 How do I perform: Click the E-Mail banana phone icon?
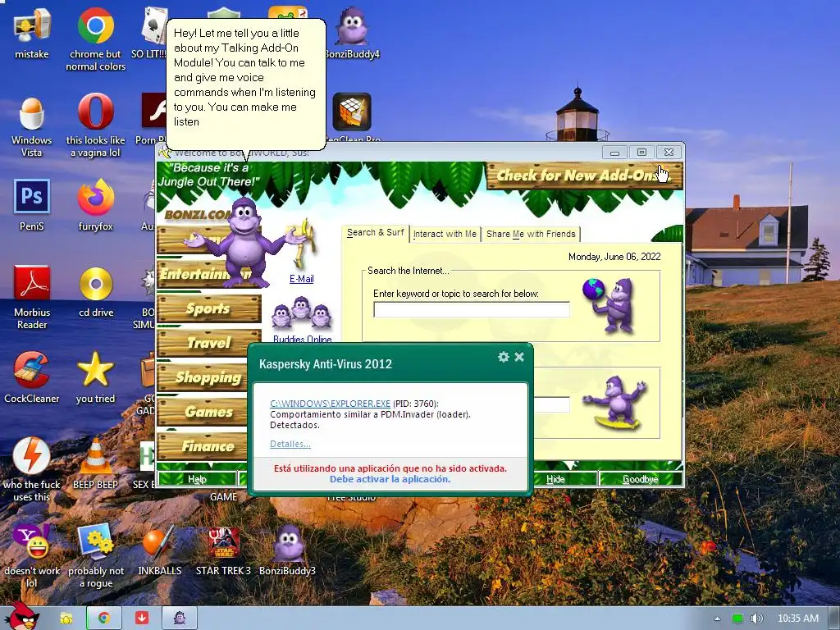click(303, 244)
